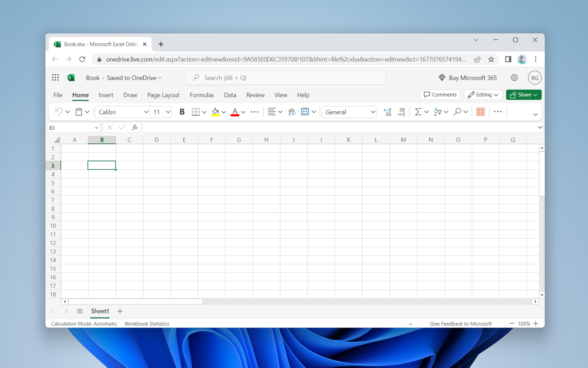Viewport: 588px width, 368px height.
Task: Click the green Share button
Action: point(524,95)
